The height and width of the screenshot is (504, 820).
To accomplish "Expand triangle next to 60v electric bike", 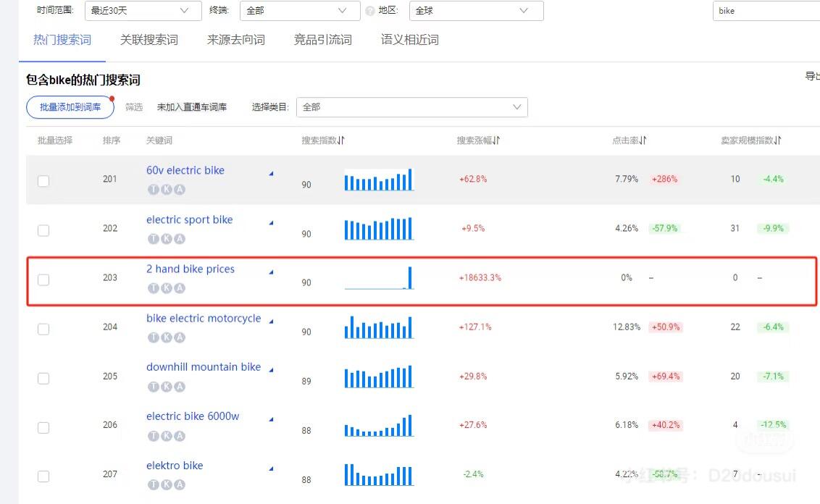I will point(271,173).
